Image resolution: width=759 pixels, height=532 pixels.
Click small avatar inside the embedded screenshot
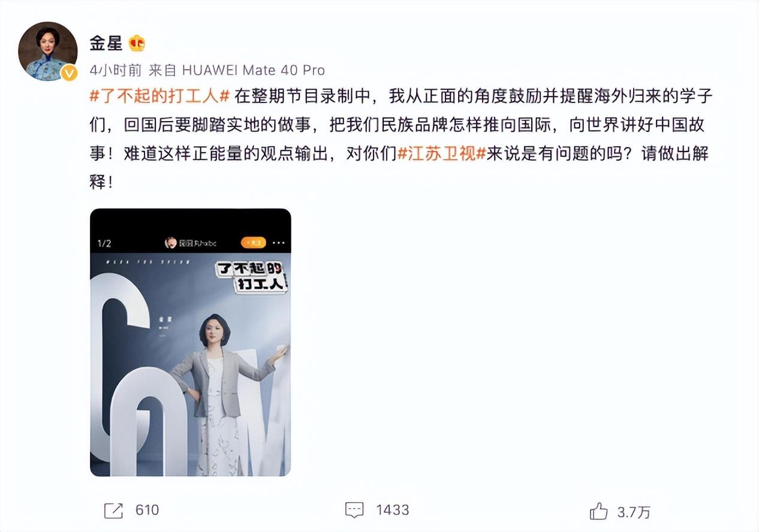pyautogui.click(x=171, y=243)
